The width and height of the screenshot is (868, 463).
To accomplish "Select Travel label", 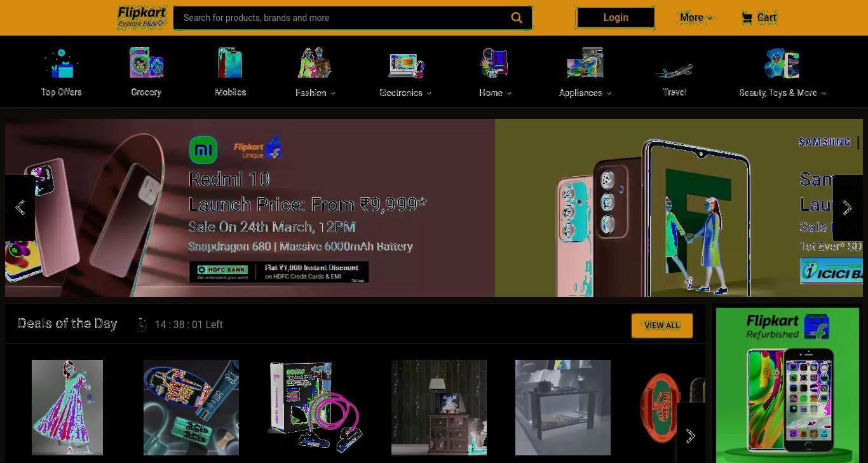I will pos(674,92).
